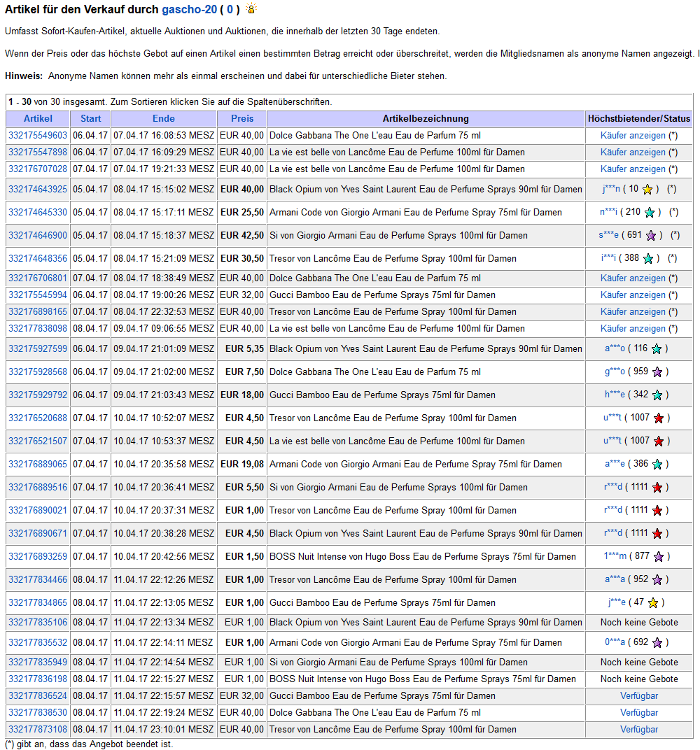Show buyer via Käufer anzeigen for item 332175547898
This screenshot has width=700, height=750.
633,152
